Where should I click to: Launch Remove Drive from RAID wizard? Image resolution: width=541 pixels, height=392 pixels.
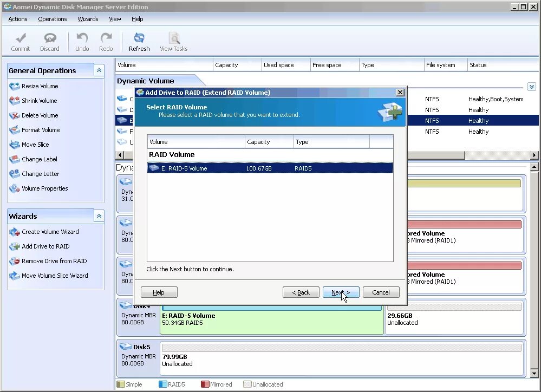48,261
